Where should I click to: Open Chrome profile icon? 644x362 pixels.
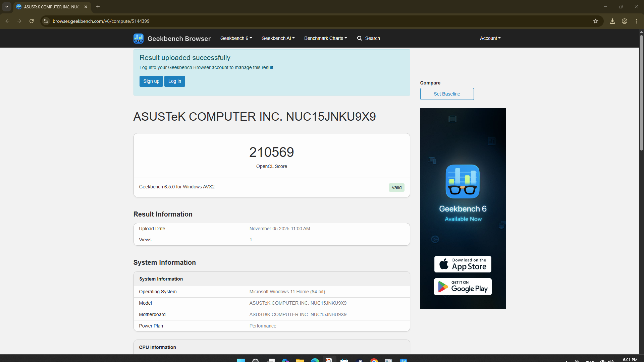click(625, 21)
